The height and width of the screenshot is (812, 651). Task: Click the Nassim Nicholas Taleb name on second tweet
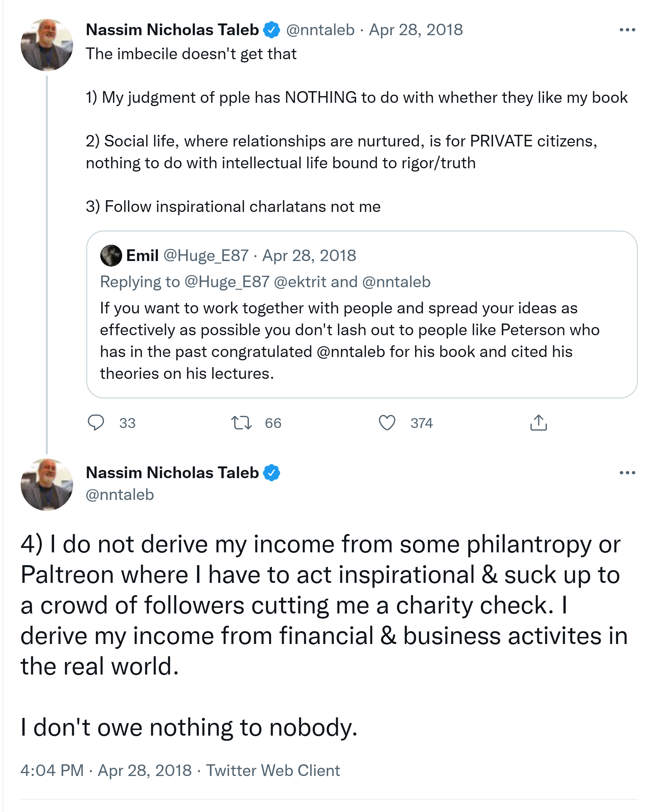(x=172, y=473)
